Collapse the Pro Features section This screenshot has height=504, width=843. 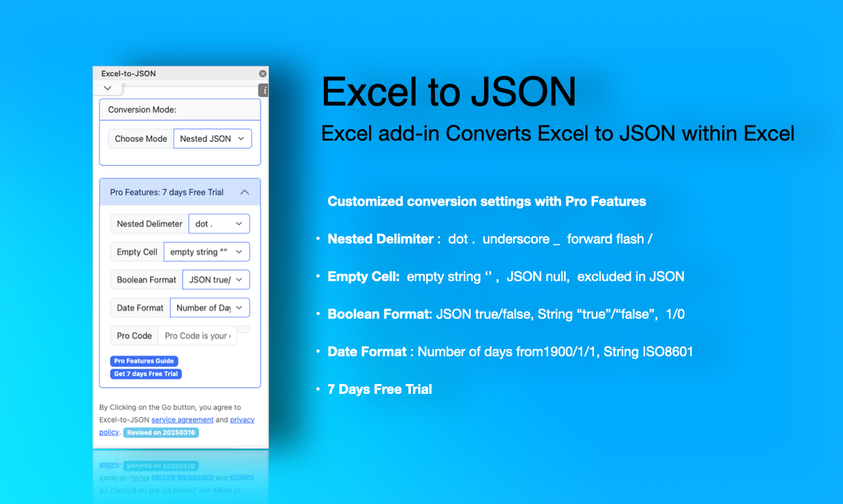tap(244, 192)
